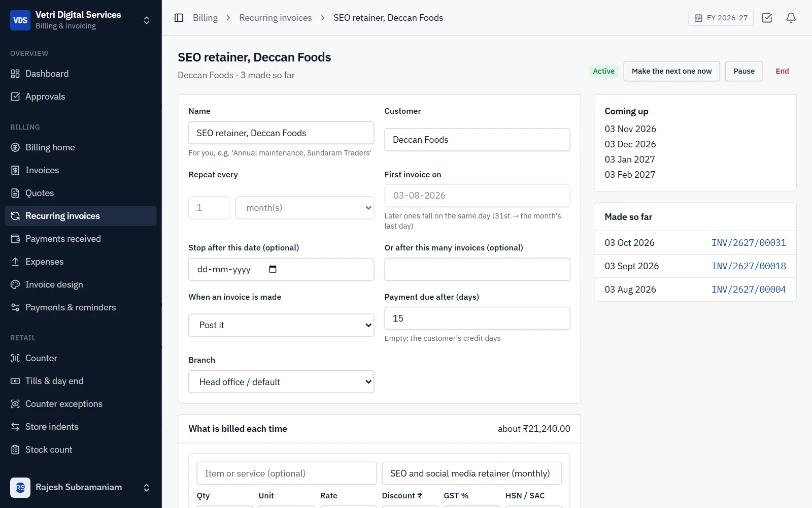Viewport: 812px width, 508px height.
Task: Click the VDS company logo
Action: 20,20
